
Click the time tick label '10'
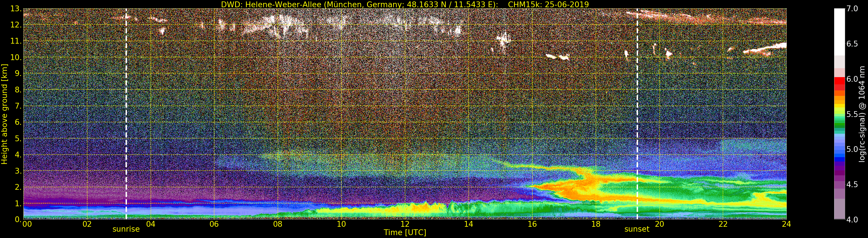[x=341, y=224]
